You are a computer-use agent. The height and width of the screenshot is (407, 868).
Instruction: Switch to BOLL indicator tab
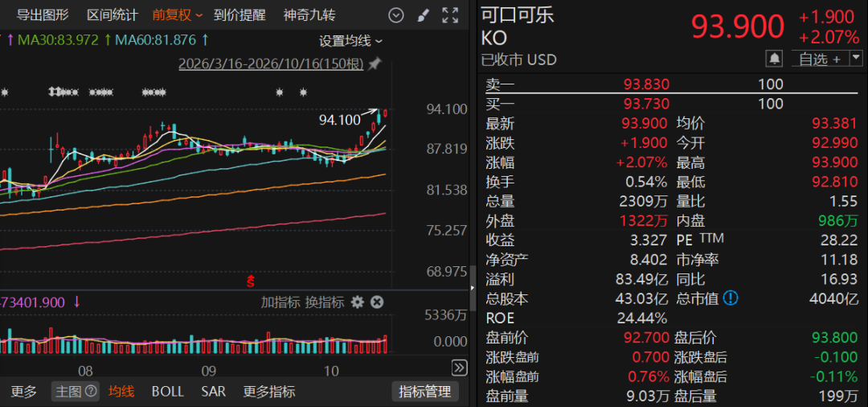click(168, 392)
